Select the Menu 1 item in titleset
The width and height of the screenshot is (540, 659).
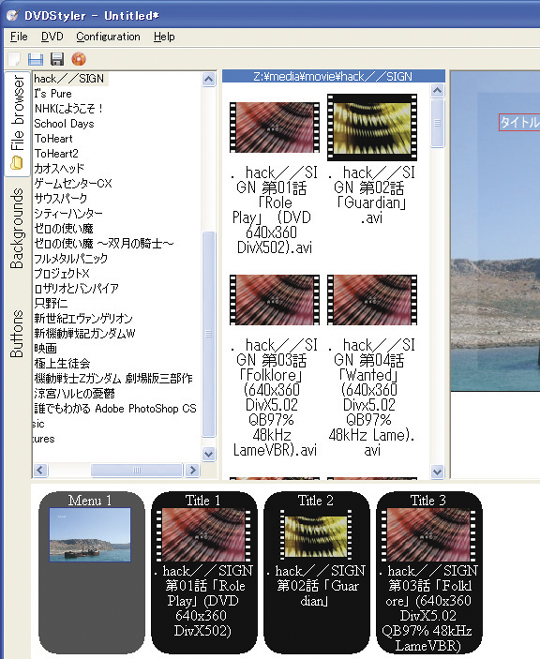coord(91,572)
